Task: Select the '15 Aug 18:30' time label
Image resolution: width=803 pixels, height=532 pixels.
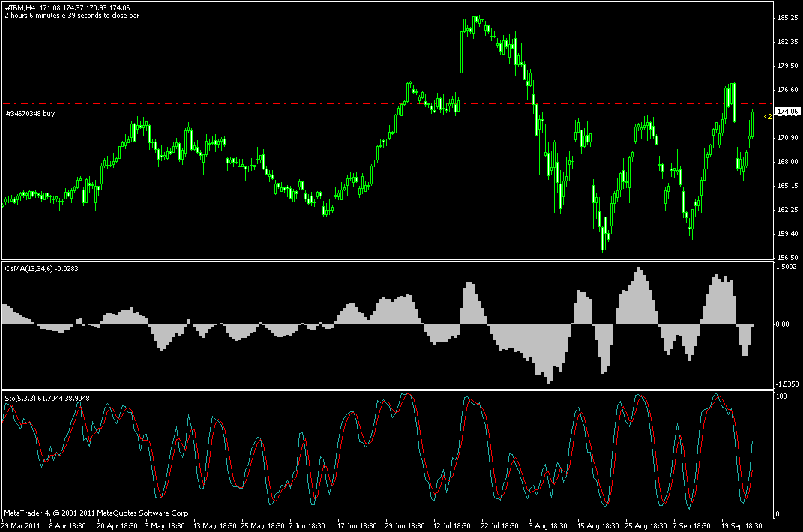Action: tap(598, 526)
